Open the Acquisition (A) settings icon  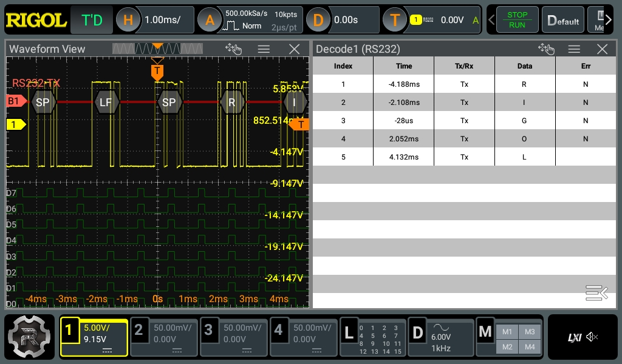pyautogui.click(x=210, y=20)
